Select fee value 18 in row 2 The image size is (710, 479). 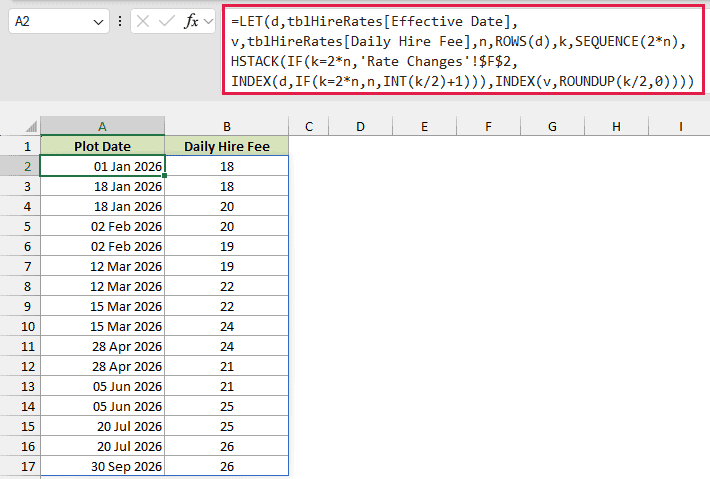[226, 166]
